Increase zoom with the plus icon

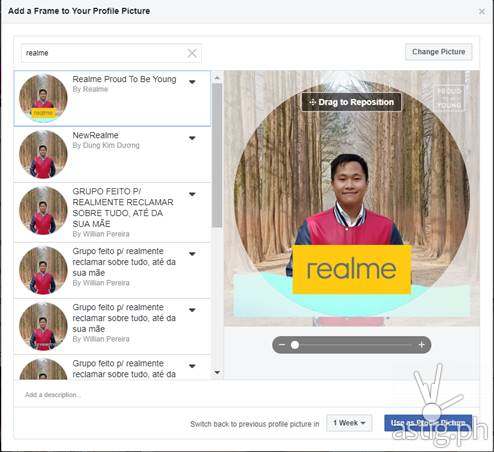(421, 345)
